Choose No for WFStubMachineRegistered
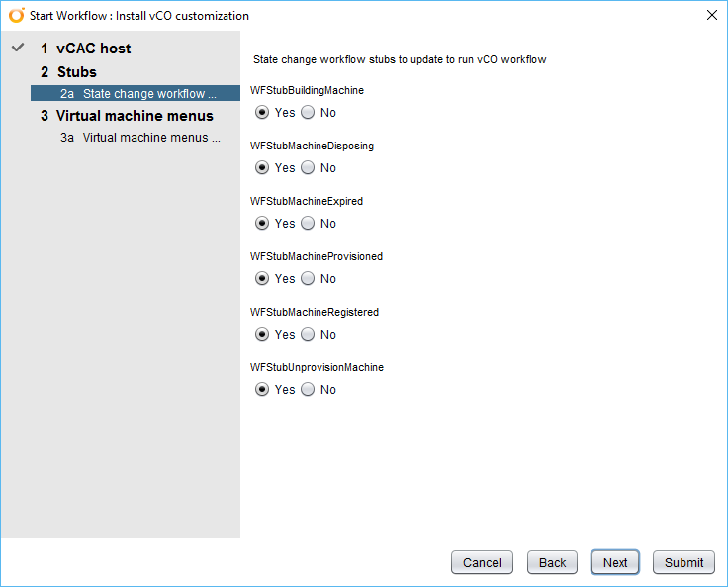 [308, 335]
